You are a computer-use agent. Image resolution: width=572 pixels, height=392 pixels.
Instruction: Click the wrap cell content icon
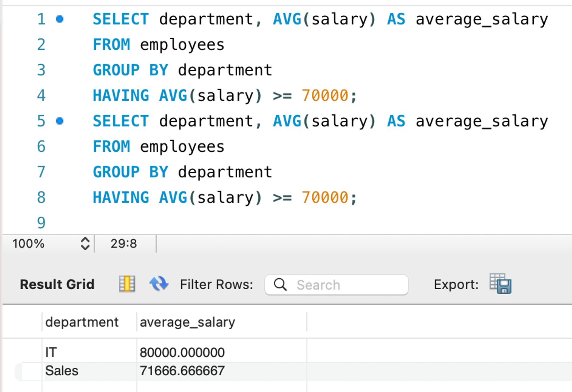127,284
